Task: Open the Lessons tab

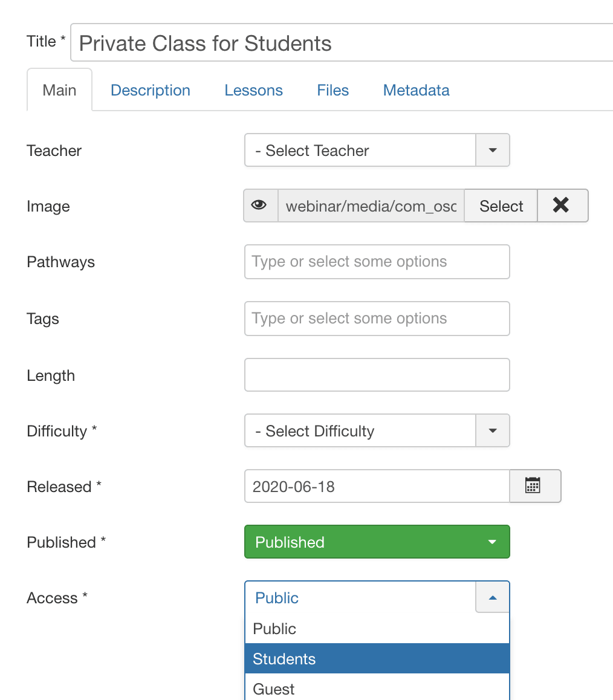Action: point(253,91)
